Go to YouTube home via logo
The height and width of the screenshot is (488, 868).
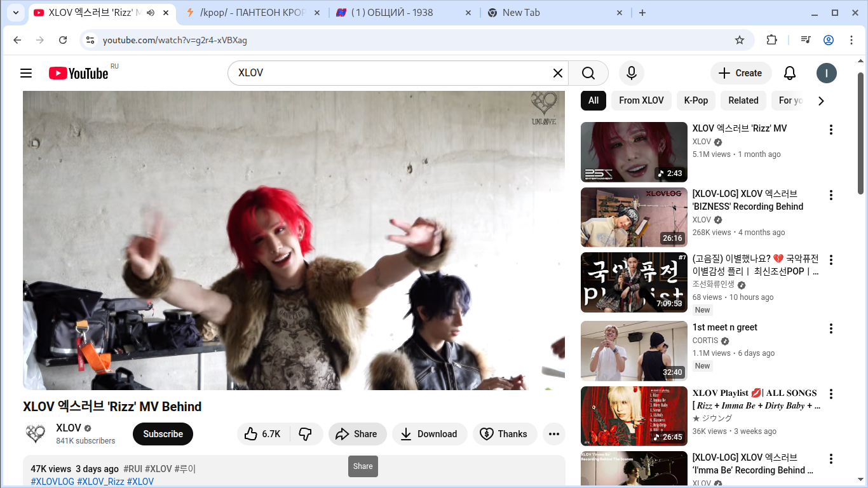pos(79,73)
